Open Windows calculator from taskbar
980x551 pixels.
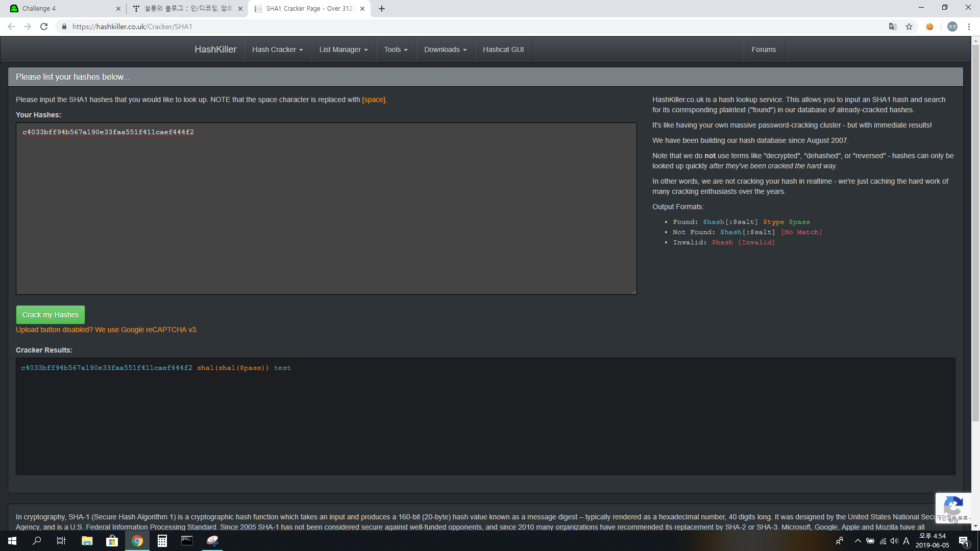pos(162,541)
